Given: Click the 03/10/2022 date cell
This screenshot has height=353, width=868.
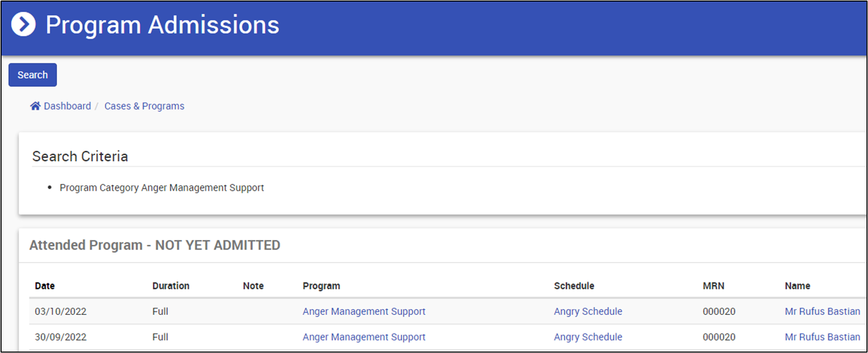Looking at the screenshot, I should click(61, 311).
